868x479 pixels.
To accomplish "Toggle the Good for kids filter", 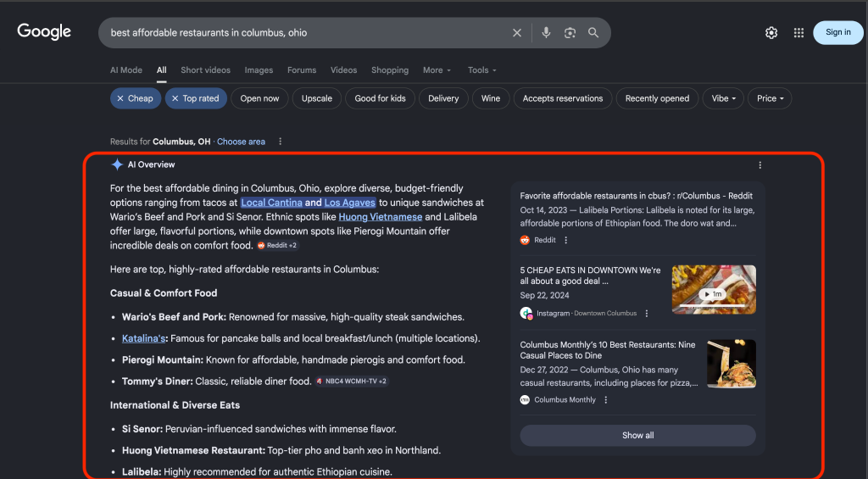I will click(x=381, y=98).
